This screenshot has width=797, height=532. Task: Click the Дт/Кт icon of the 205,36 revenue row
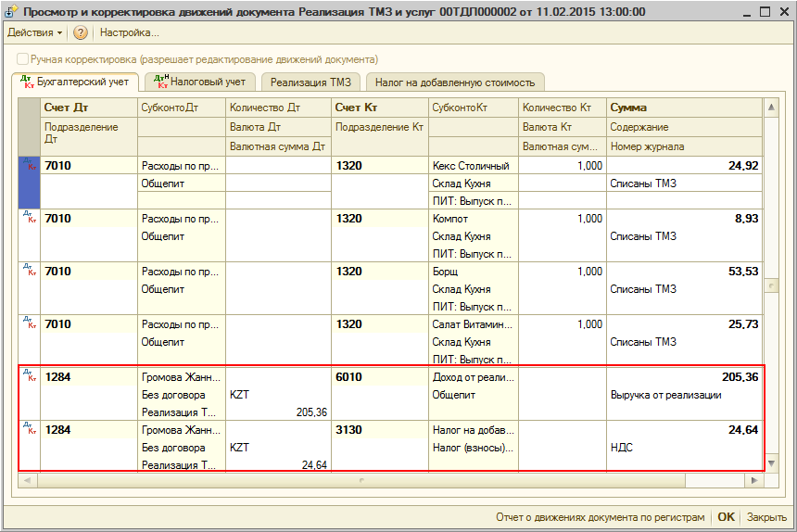point(29,377)
